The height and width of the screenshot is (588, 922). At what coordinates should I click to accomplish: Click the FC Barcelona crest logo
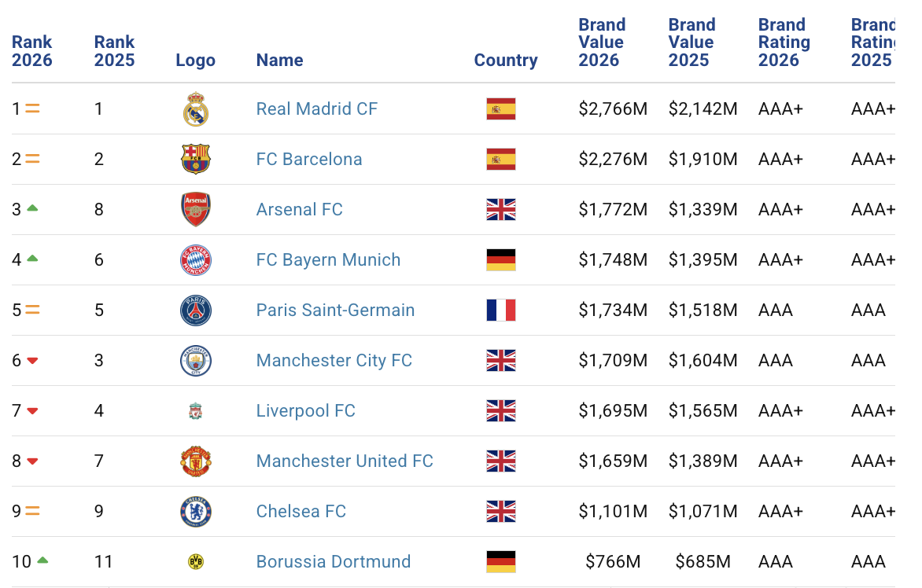tap(196, 160)
